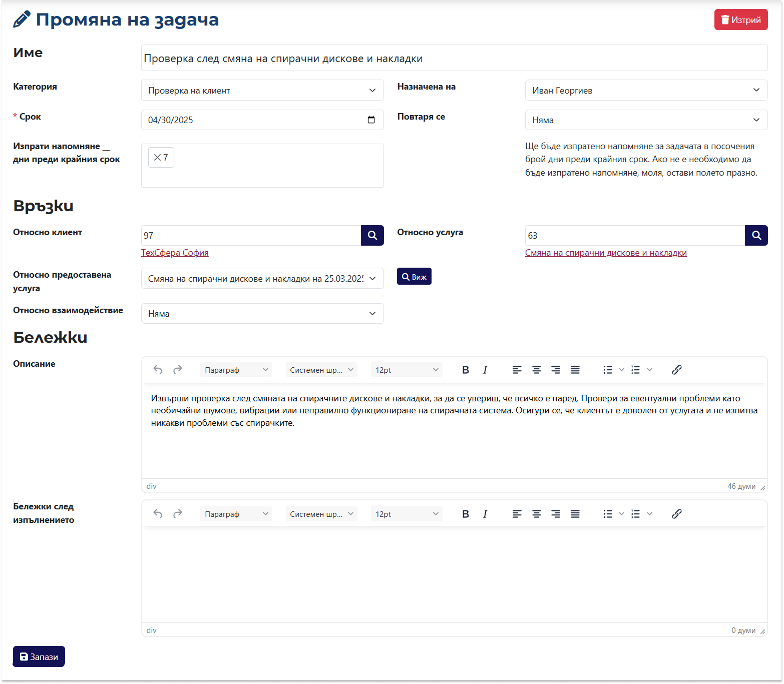Screen dimensions: 784x684
Task: Click the 46 думи word count
Action: click(x=741, y=486)
